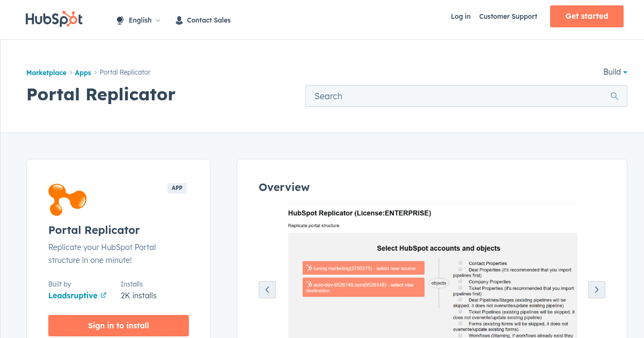Select Customer Support in the header
644x338 pixels.
508,17
